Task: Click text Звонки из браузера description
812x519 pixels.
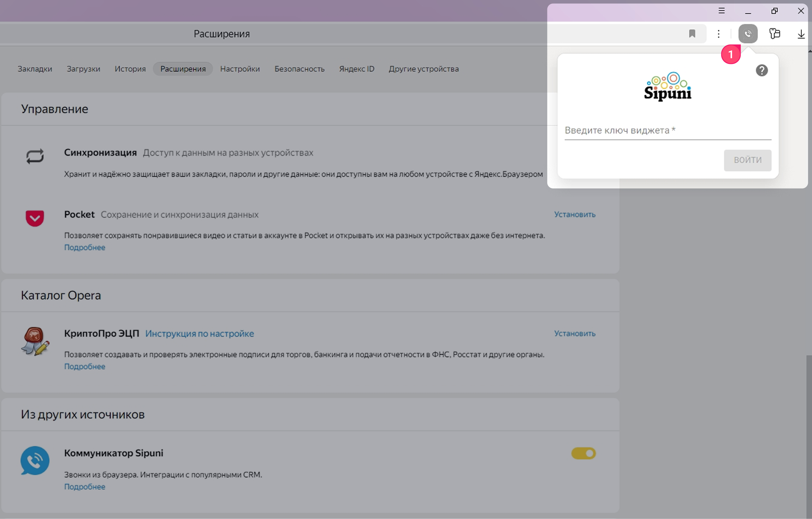Action: point(163,475)
